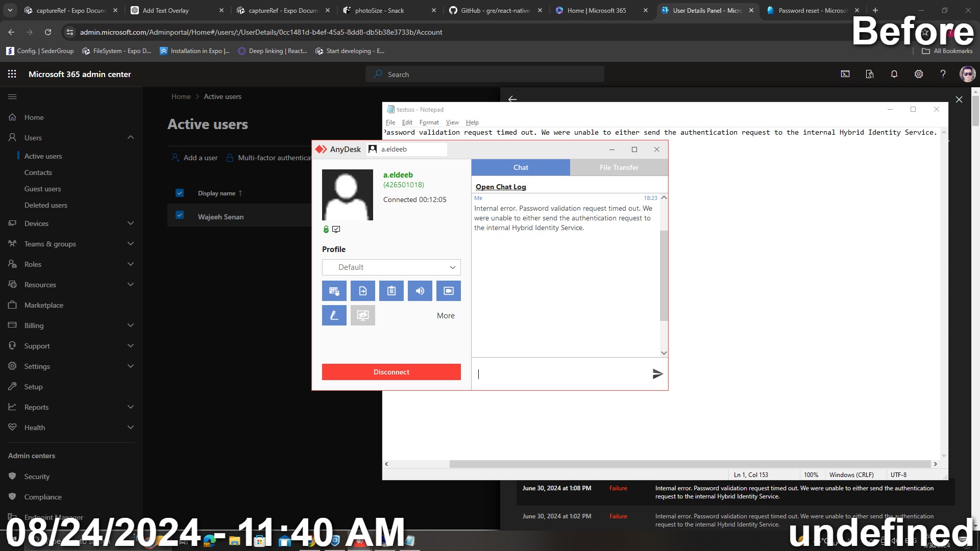Toggle AnyDesk keyboard and mouse control permission

(334, 291)
